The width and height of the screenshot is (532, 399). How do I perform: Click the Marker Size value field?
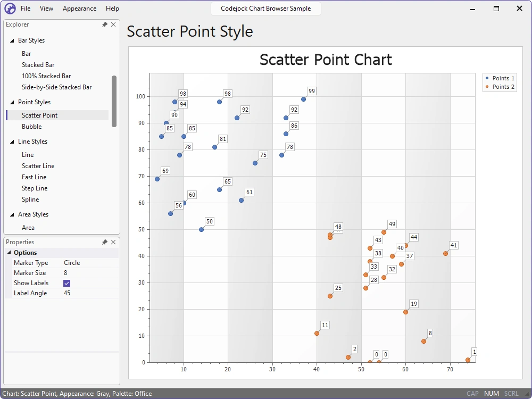(90, 273)
